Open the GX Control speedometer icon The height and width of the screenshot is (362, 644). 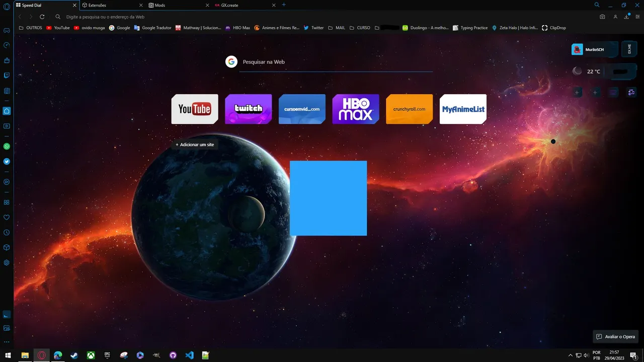click(x=7, y=45)
